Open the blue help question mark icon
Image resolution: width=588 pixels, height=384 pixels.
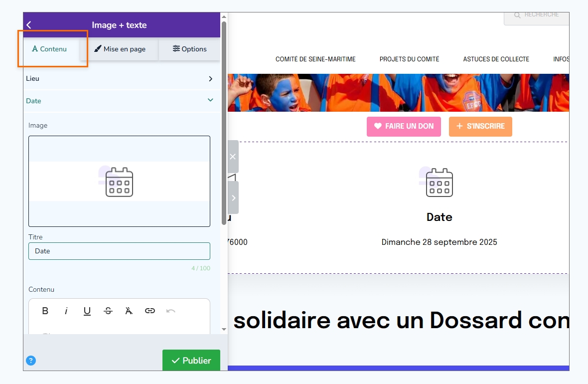tap(31, 361)
